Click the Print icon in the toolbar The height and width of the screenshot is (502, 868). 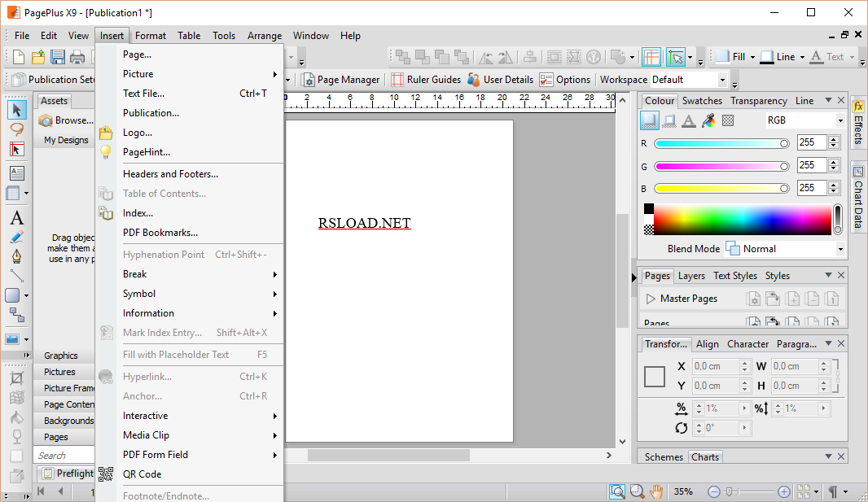(77, 57)
